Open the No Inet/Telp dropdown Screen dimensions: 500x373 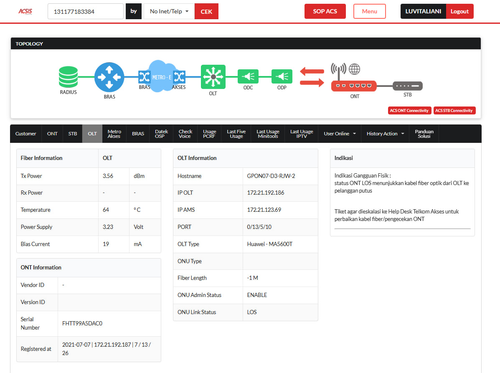(x=169, y=11)
